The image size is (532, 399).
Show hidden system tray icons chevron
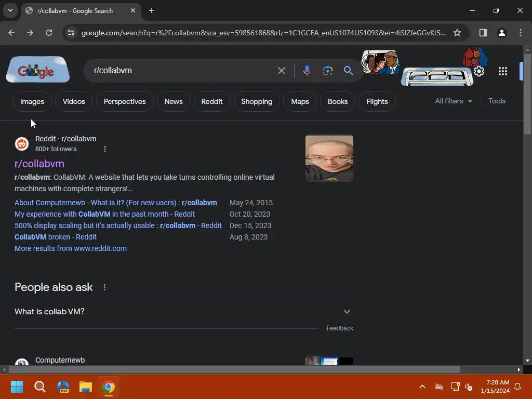point(422,387)
